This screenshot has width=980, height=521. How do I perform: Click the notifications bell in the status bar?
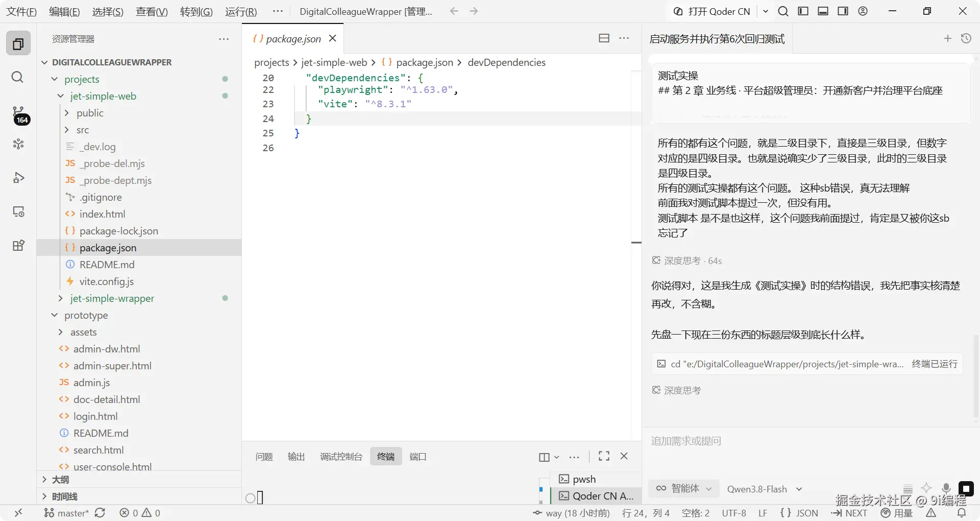[x=962, y=513]
